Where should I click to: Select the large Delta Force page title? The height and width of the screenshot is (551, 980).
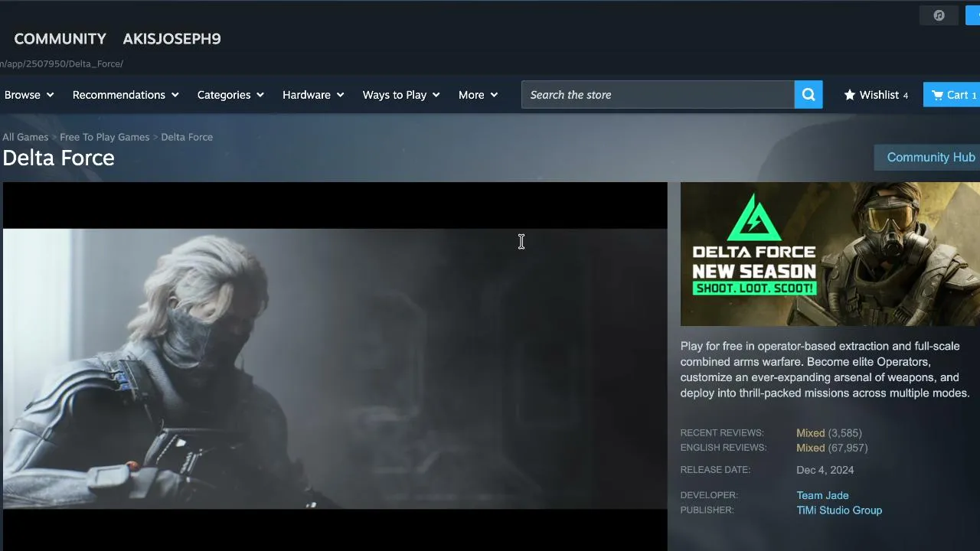click(x=58, y=158)
